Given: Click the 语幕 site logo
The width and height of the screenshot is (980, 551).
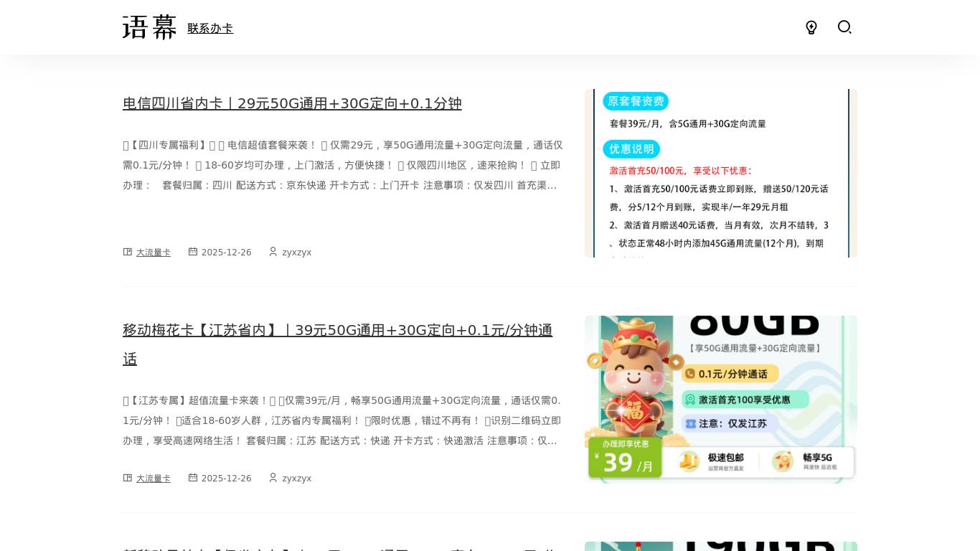Looking at the screenshot, I should coord(149,28).
